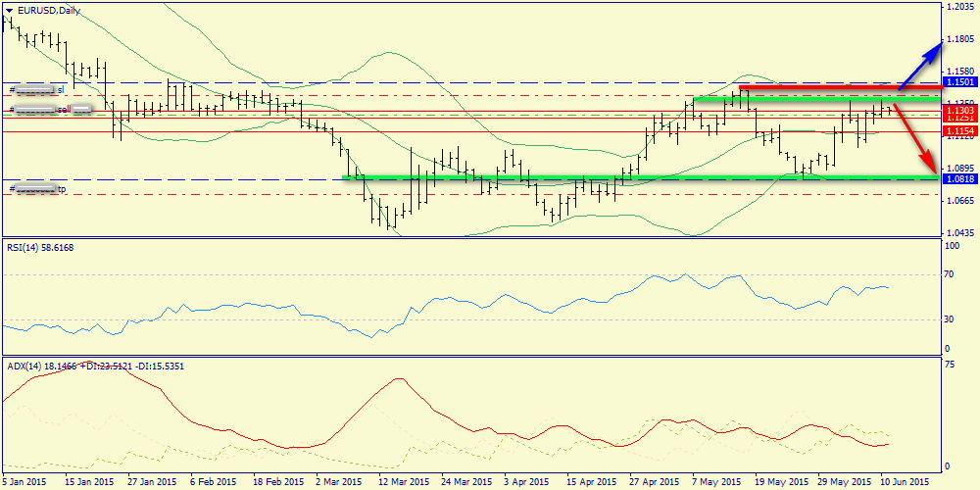Click the 10 Jun 2015 date marker
Viewport: 980px width, 490px height.
[x=904, y=481]
